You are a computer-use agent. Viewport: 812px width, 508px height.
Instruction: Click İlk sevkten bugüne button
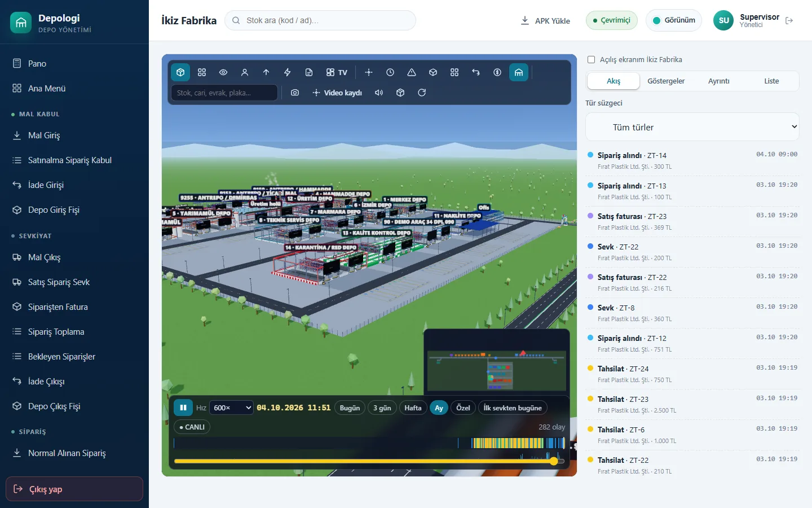pos(513,408)
